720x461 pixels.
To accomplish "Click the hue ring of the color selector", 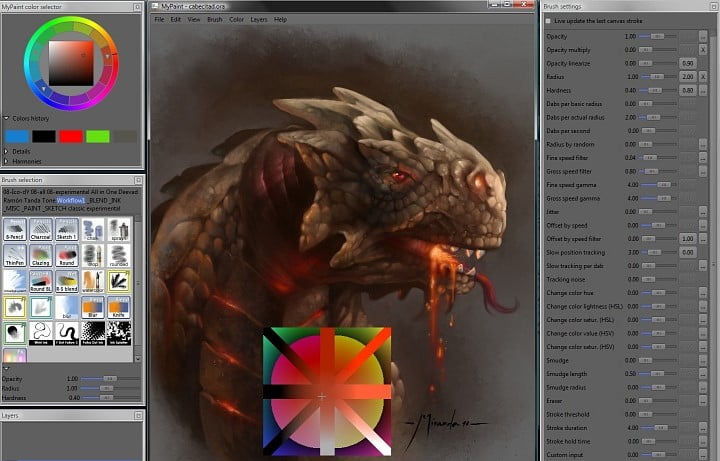I will pyautogui.click(x=71, y=22).
